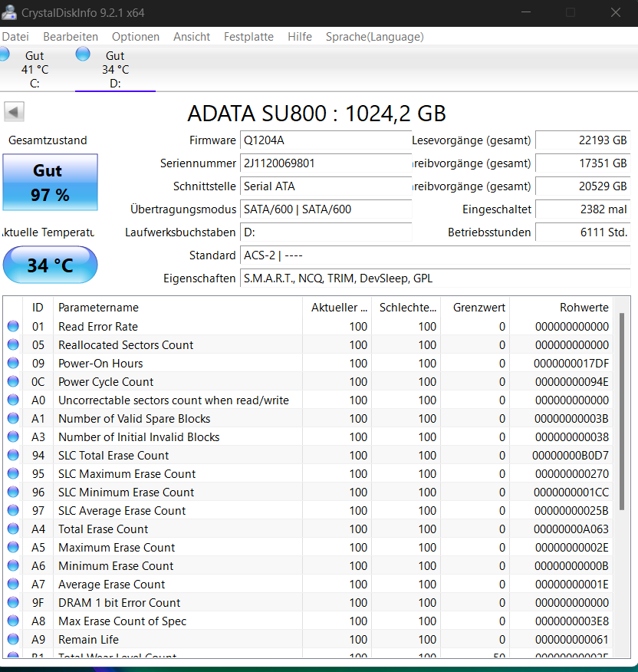The height and width of the screenshot is (672, 638).
Task: Click raw value 0000000003E8 of Max Erase Count
Action: 572,621
